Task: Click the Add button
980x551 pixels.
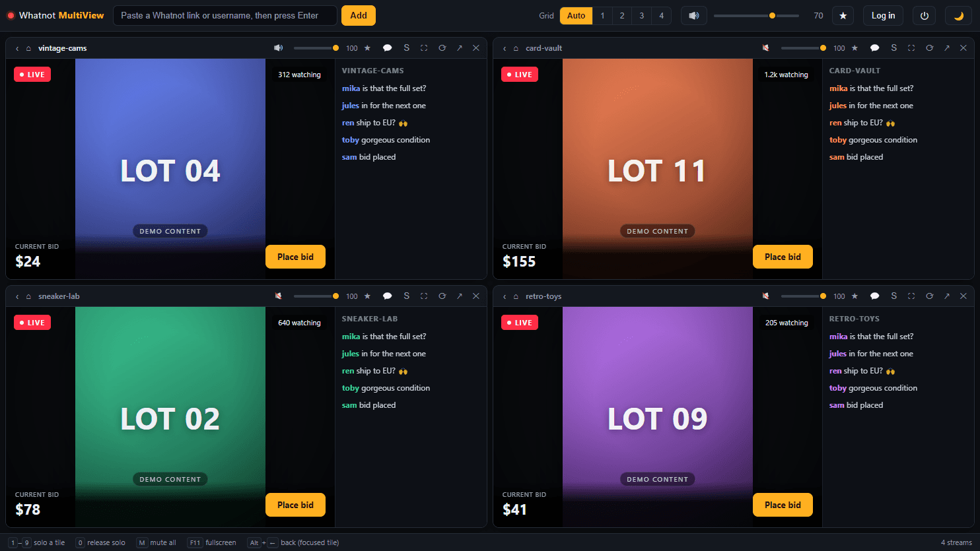Action: tap(359, 16)
